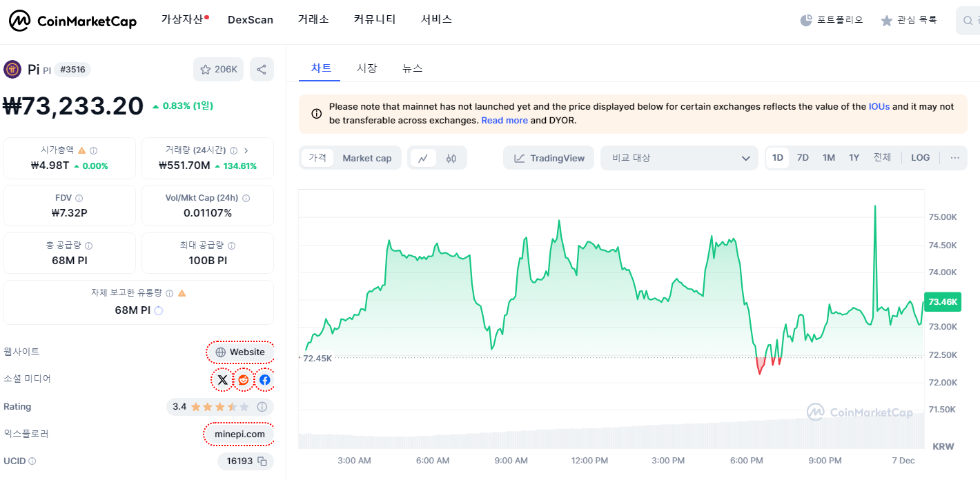Click the search magnifier icon

point(968,21)
